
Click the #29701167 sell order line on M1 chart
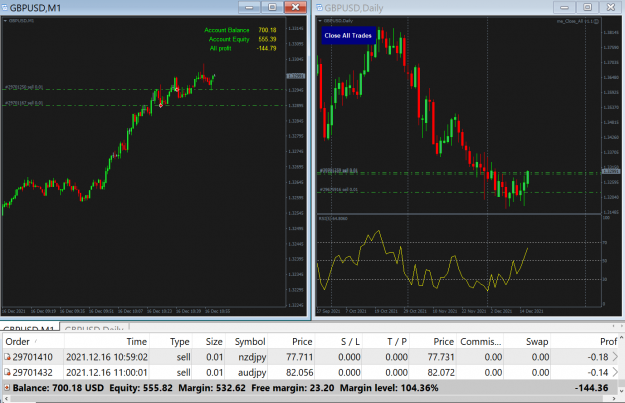click(x=143, y=105)
